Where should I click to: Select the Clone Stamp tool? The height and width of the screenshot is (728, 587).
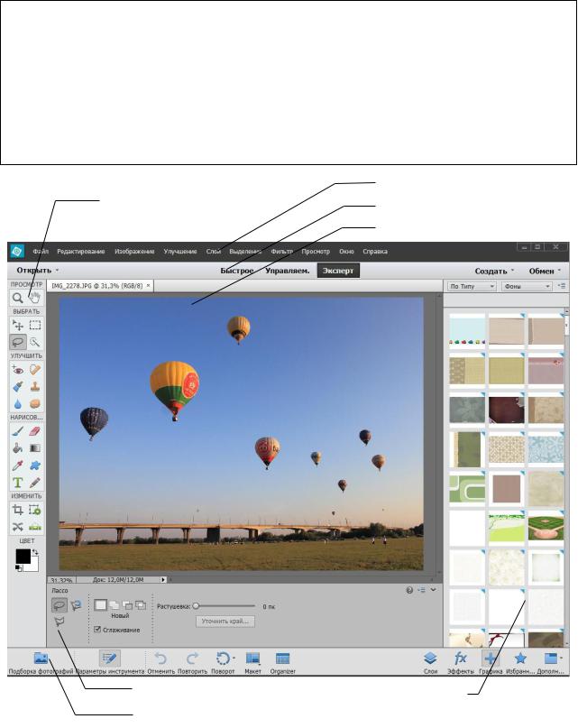coord(35,386)
